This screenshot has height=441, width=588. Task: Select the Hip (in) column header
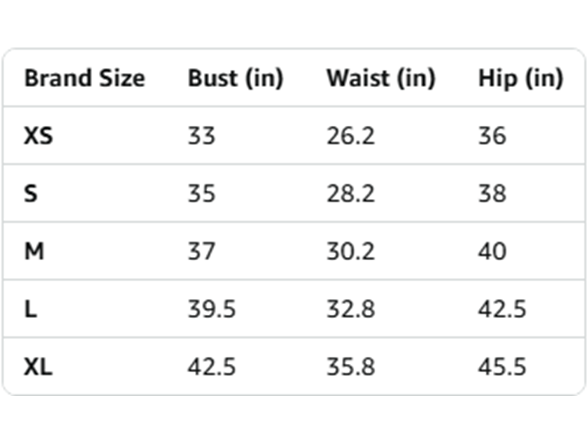click(520, 78)
